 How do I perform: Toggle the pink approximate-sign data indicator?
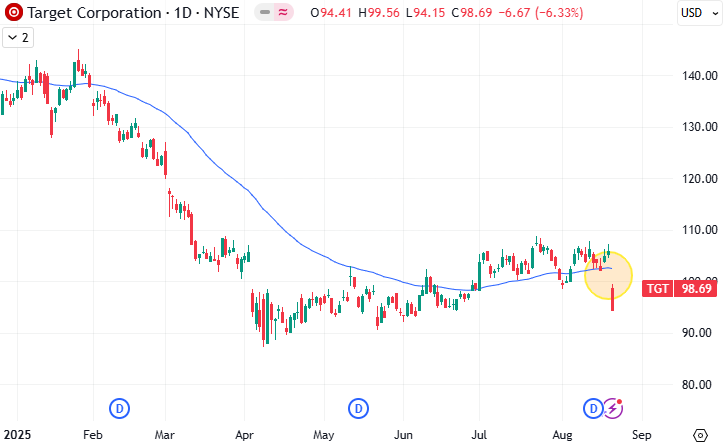(x=284, y=12)
